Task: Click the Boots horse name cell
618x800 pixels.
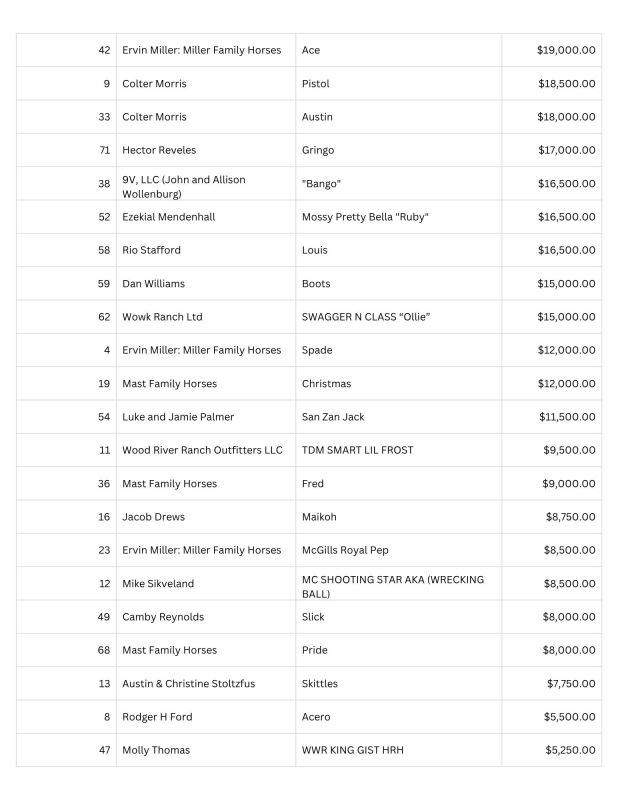Action: click(398, 284)
